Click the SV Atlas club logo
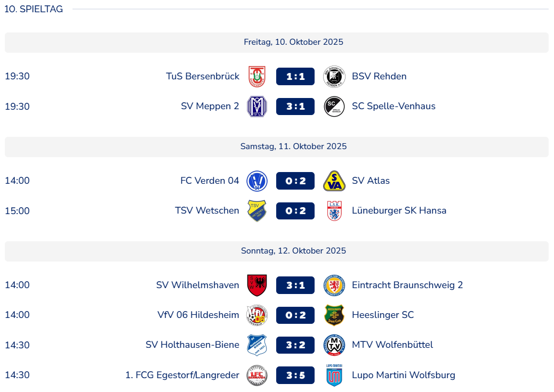 (x=334, y=181)
